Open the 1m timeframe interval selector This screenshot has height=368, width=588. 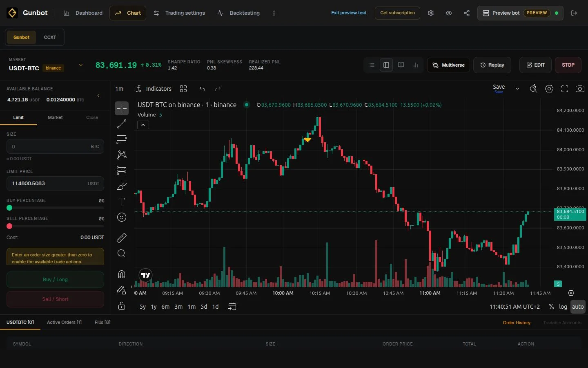(x=119, y=89)
